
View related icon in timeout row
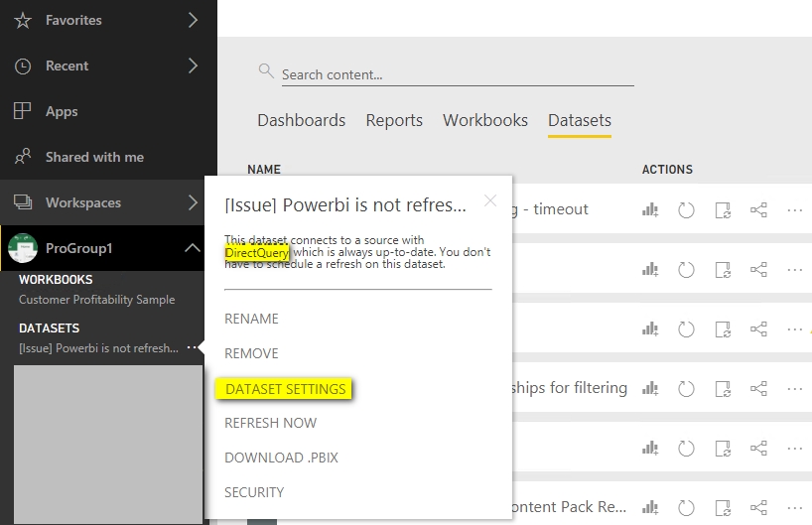click(758, 209)
